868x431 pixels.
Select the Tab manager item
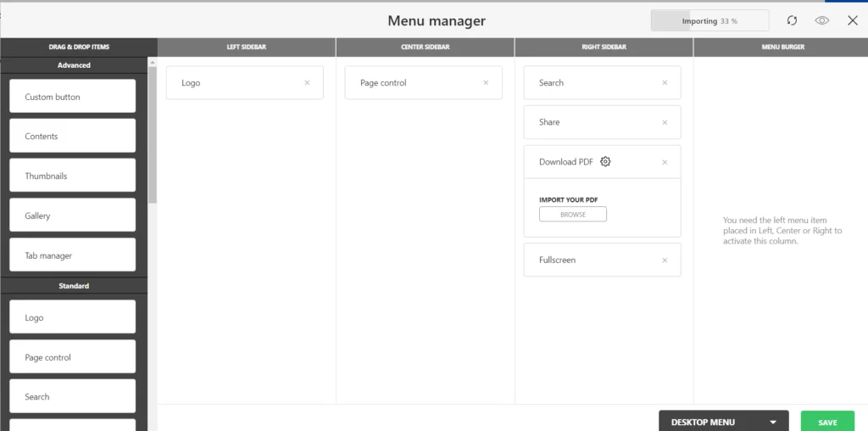click(73, 255)
